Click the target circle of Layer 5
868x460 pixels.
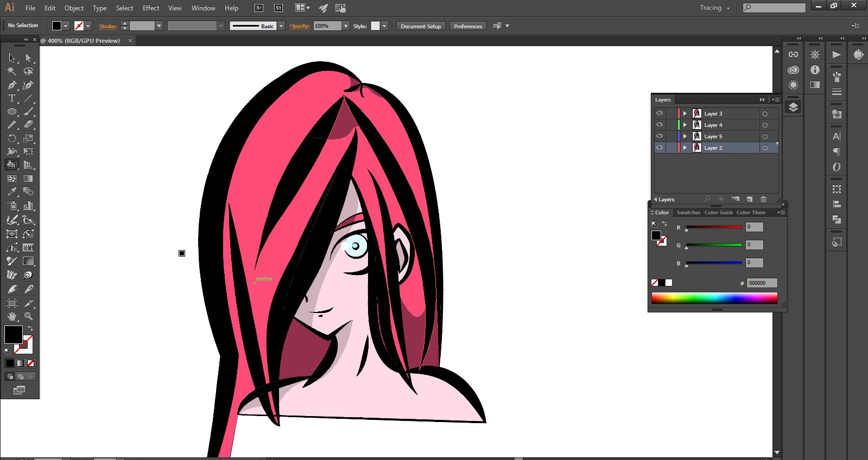coord(765,136)
